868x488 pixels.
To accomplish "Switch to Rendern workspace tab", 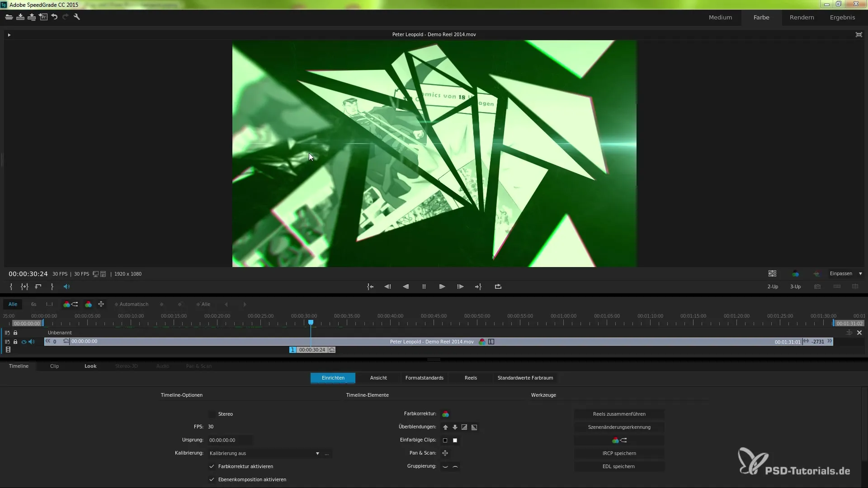I will pyautogui.click(x=802, y=17).
